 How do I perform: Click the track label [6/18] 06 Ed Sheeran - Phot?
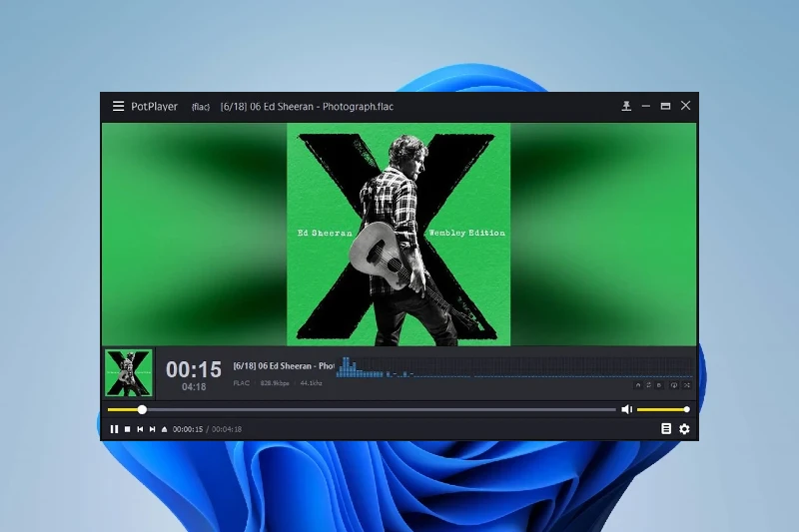coord(284,366)
